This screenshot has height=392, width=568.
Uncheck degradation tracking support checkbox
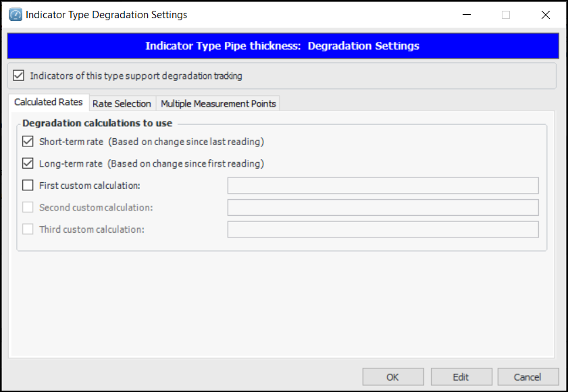coord(18,76)
